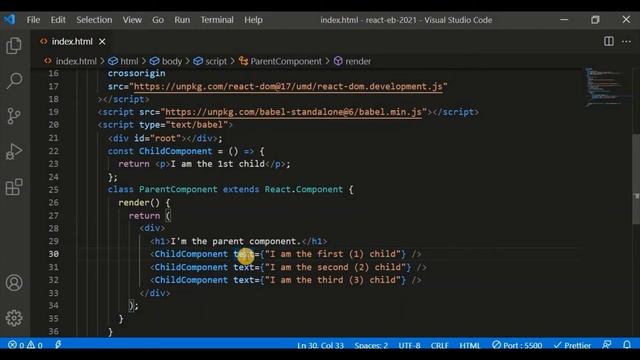Open the Help menu
The height and width of the screenshot is (360, 640).
pyautogui.click(x=253, y=20)
